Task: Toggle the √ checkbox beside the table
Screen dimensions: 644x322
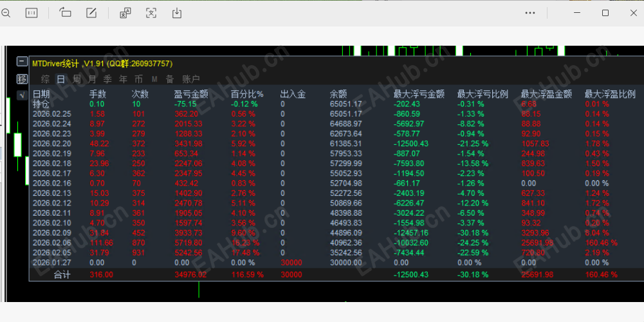Action: [x=22, y=95]
